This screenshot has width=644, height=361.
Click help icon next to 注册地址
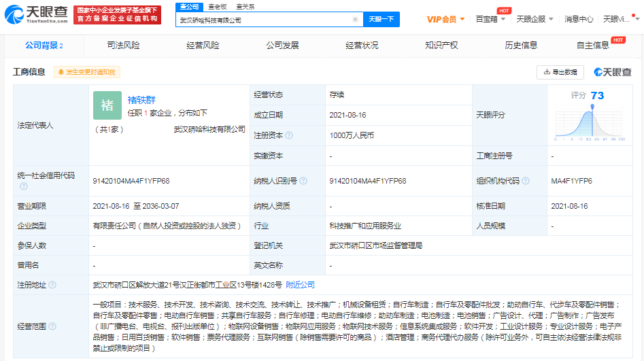(52, 285)
